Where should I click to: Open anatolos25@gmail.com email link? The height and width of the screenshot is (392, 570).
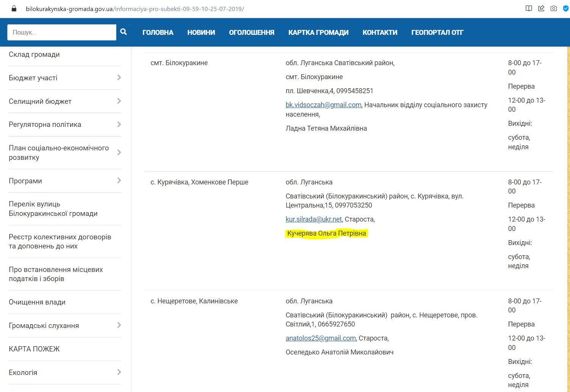(320, 338)
